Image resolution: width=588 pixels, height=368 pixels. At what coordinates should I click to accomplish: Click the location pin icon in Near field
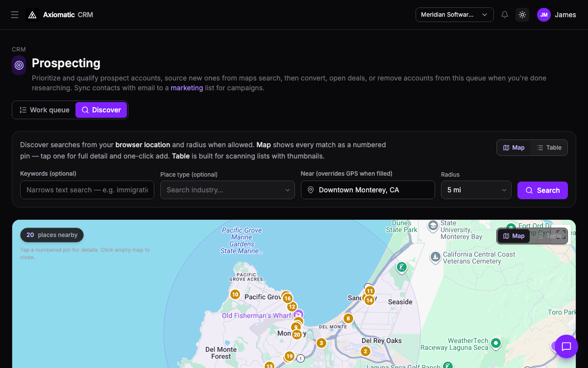[310, 190]
